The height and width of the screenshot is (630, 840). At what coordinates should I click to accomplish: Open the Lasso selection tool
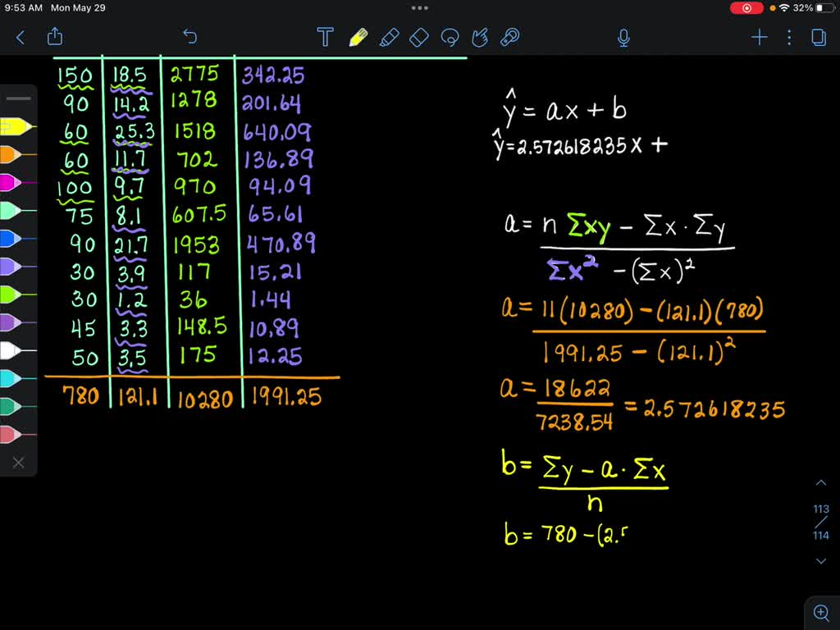click(x=450, y=38)
